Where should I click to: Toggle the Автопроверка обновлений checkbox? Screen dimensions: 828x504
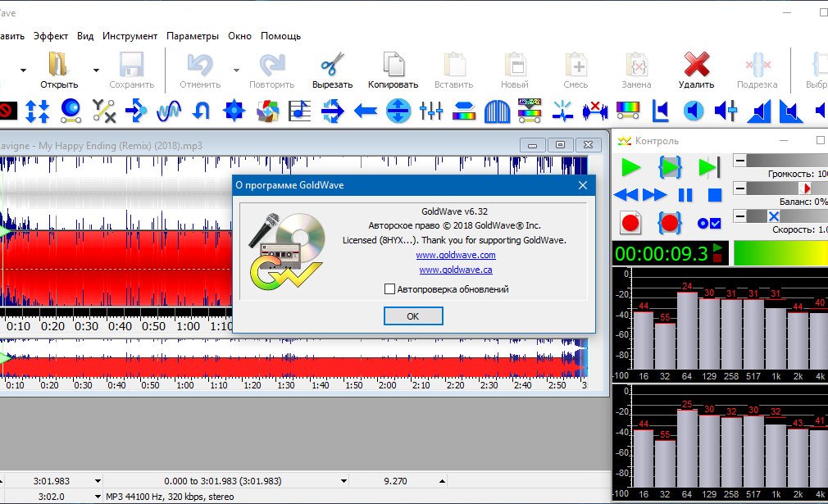pyautogui.click(x=389, y=289)
